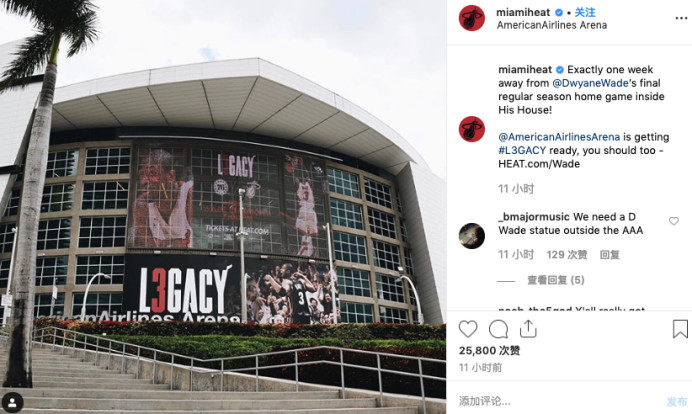Image resolution: width=692 pixels, height=414 pixels.
Task: Save post with the bookmark icon
Action: click(680, 329)
